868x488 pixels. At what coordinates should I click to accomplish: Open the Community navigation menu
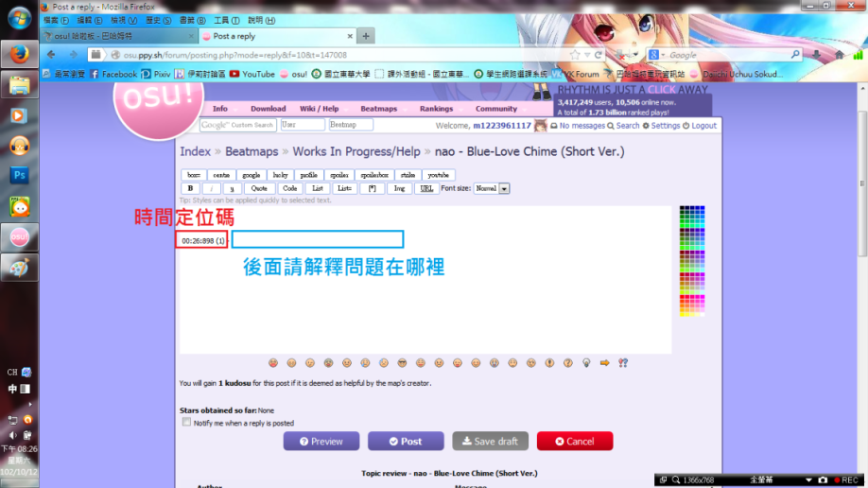coord(496,109)
